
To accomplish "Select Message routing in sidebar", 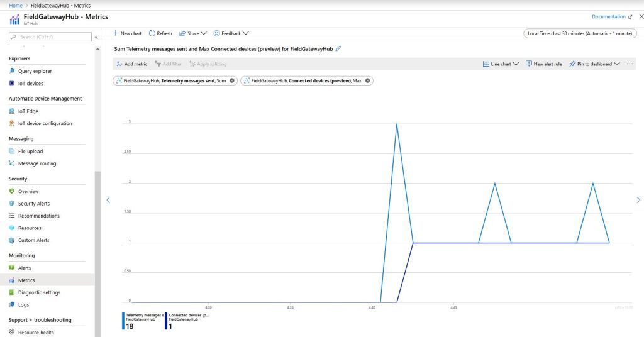I will (x=36, y=163).
